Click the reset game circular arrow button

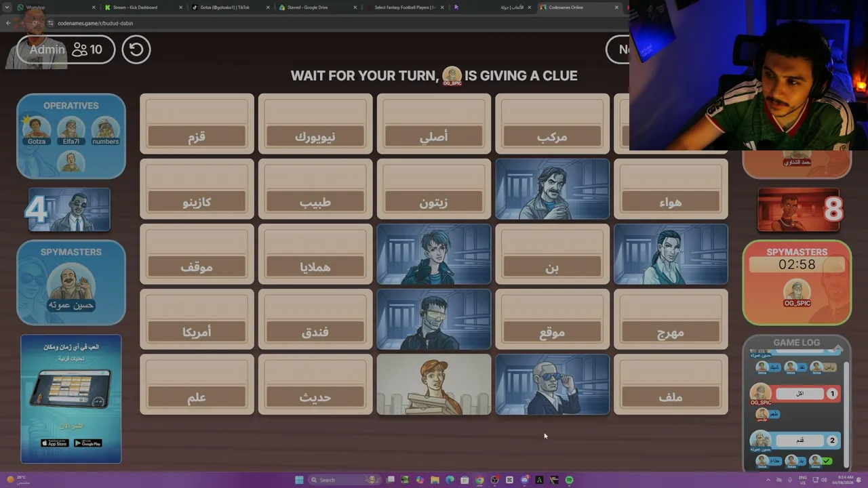136,49
